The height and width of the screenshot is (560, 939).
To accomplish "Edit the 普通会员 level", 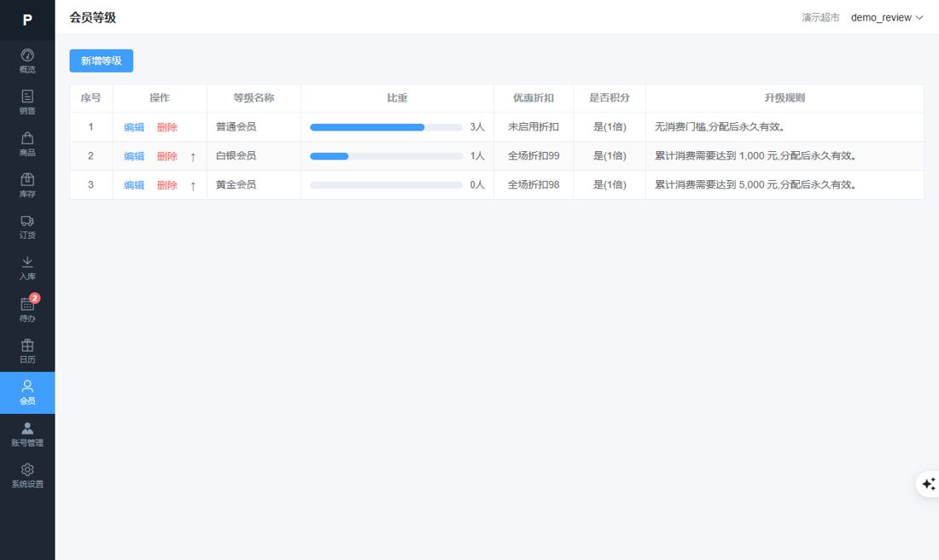I will (134, 127).
